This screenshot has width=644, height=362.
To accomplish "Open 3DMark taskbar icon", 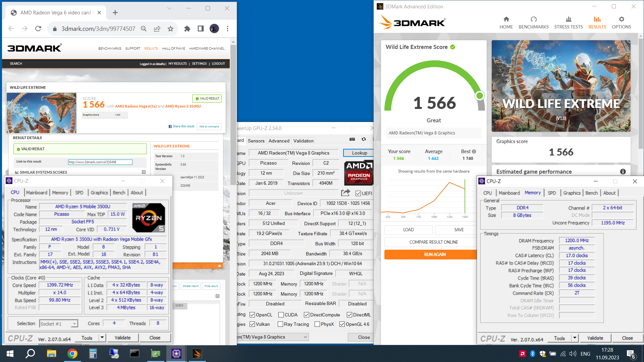I will tap(197, 354).
